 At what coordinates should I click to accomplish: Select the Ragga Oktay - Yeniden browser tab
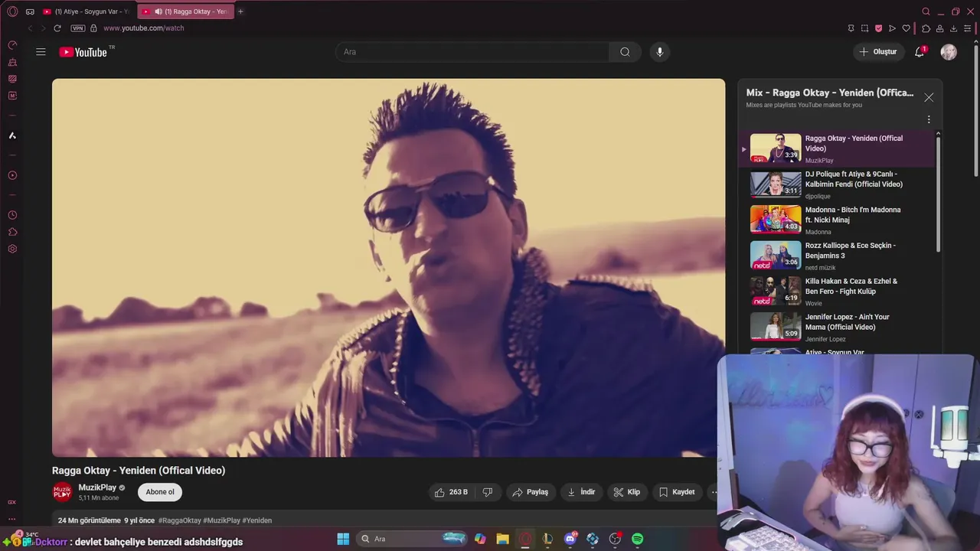186,11
